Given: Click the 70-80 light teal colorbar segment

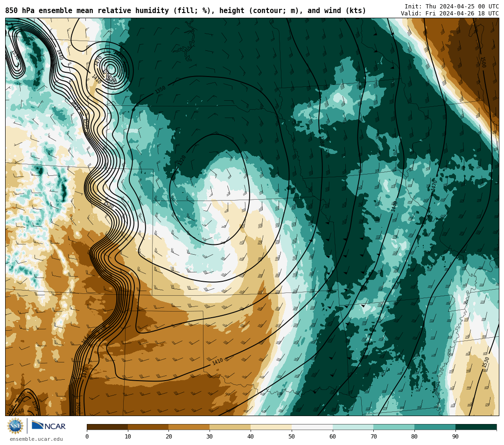Looking at the screenshot, I should click(394, 427).
